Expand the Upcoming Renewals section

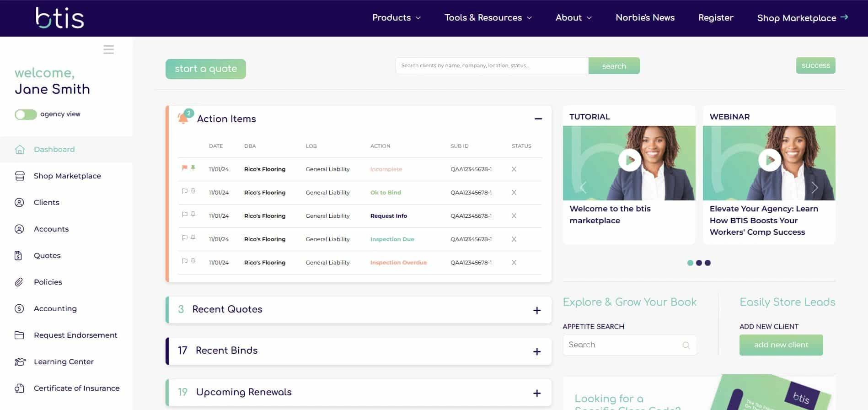[537, 393]
